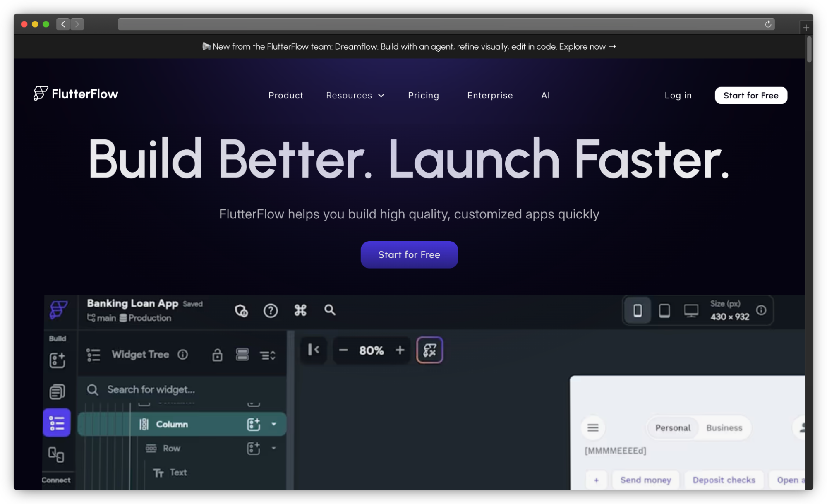Viewport: 827px width, 504px height.
Task: Click the main branch label
Action: tap(102, 318)
